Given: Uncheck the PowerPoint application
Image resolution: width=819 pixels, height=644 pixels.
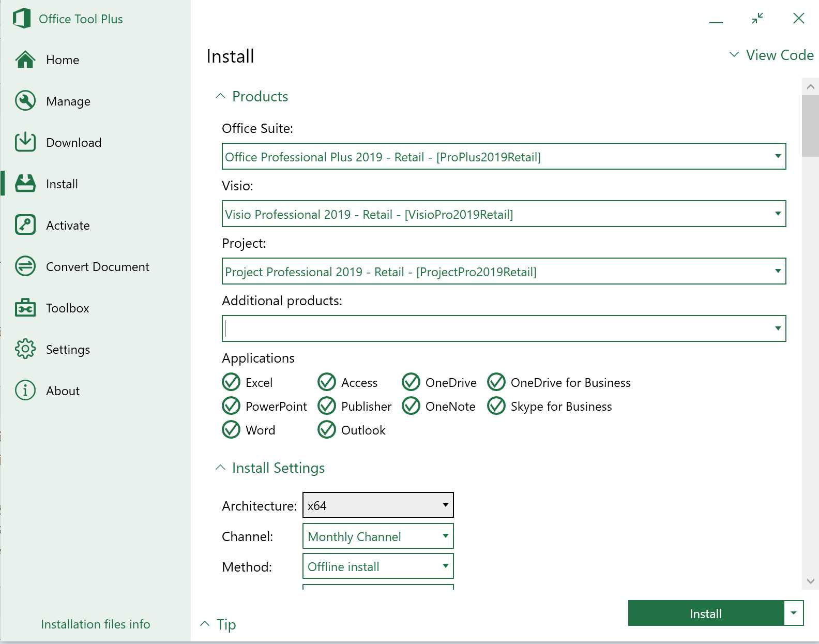Looking at the screenshot, I should point(231,406).
